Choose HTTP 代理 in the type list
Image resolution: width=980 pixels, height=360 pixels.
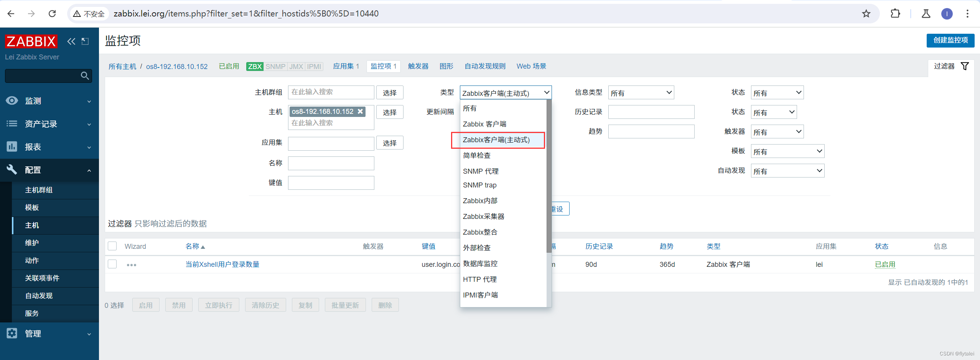coord(503,279)
